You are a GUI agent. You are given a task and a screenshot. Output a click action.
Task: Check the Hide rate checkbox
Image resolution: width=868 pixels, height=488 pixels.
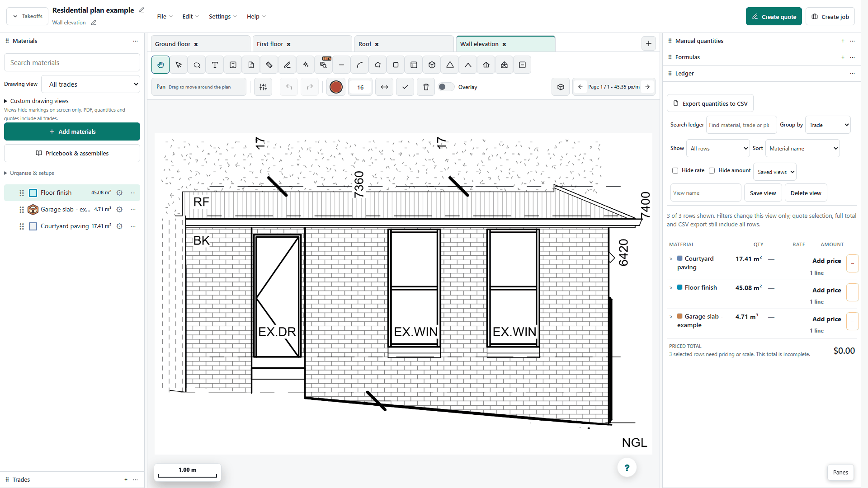pos(675,171)
